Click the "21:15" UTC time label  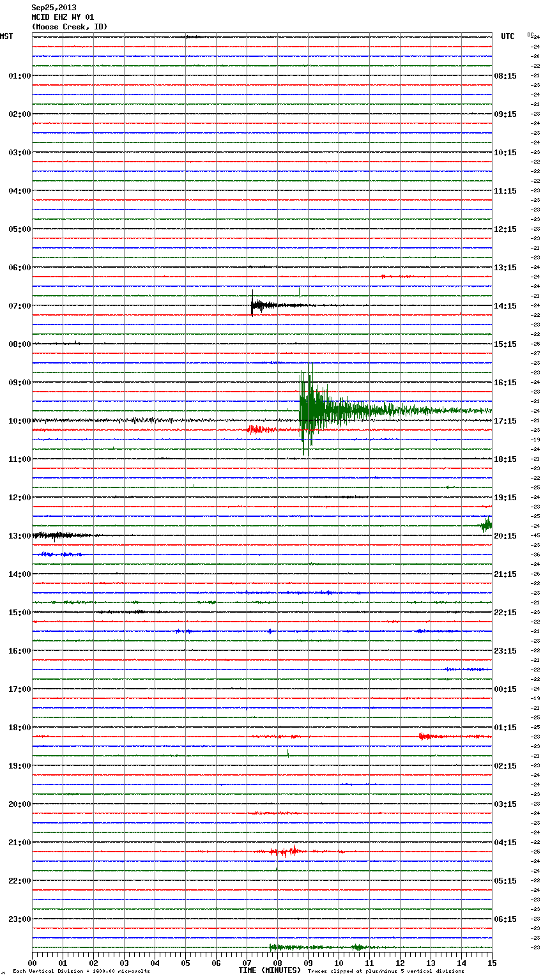(x=505, y=574)
